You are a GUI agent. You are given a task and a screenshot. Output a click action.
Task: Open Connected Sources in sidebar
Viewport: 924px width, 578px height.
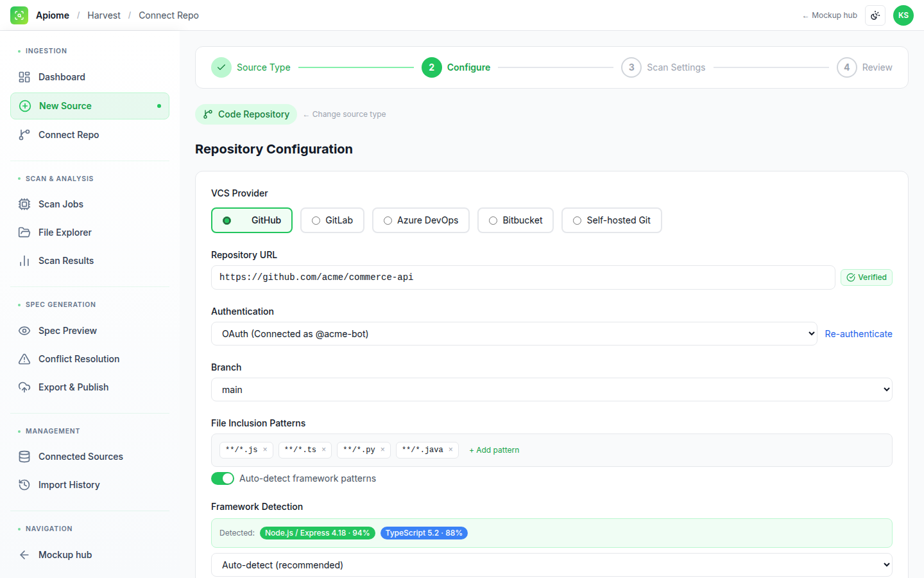[x=90, y=457]
